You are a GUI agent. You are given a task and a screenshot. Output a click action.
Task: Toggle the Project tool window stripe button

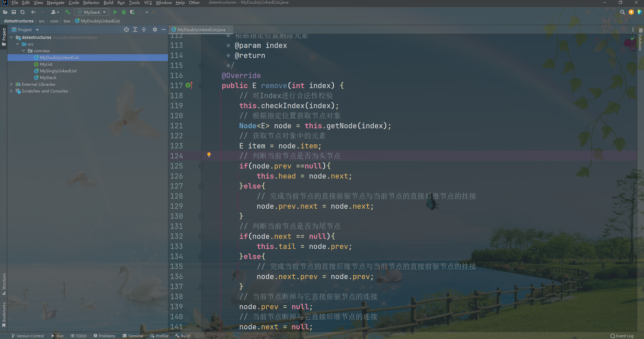[4, 37]
